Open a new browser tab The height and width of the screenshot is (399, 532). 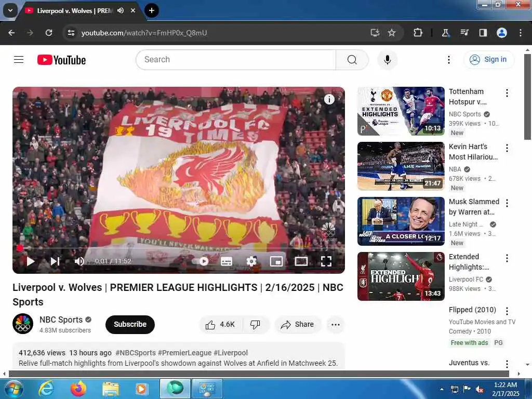(x=152, y=10)
